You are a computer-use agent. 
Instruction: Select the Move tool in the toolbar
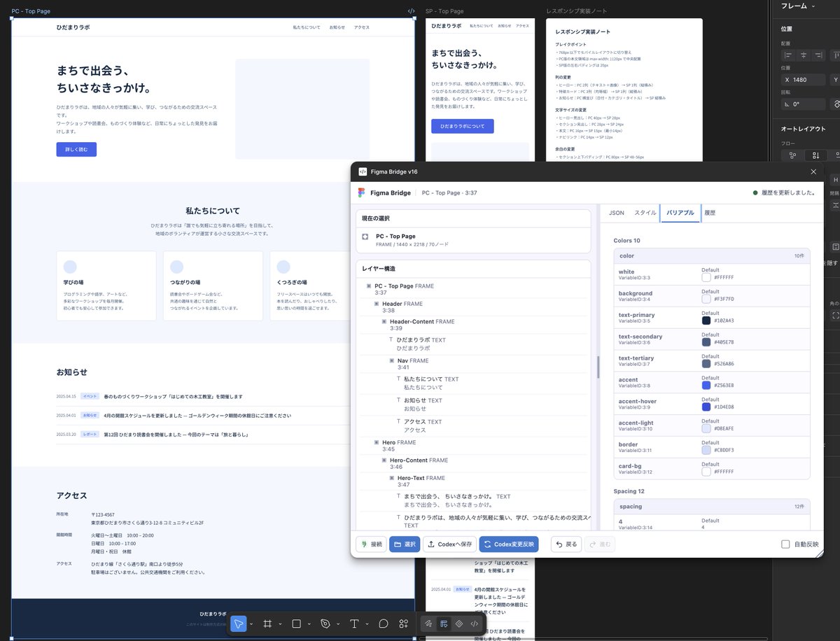(x=239, y=624)
